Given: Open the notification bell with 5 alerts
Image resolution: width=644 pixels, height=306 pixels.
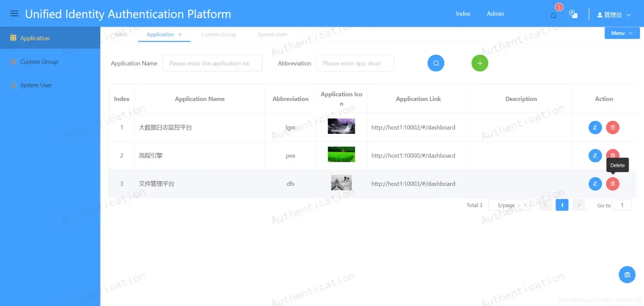Looking at the screenshot, I should [553, 15].
